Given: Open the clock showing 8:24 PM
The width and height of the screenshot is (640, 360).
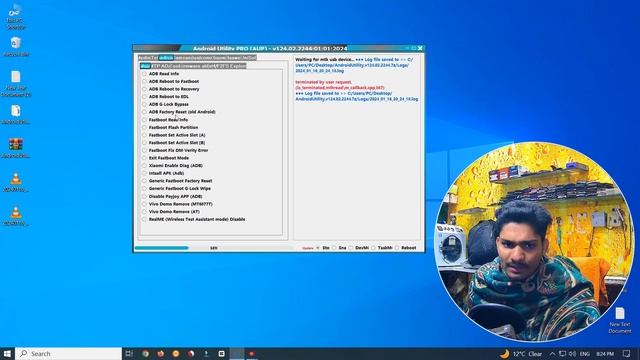Looking at the screenshot, I should pos(605,353).
